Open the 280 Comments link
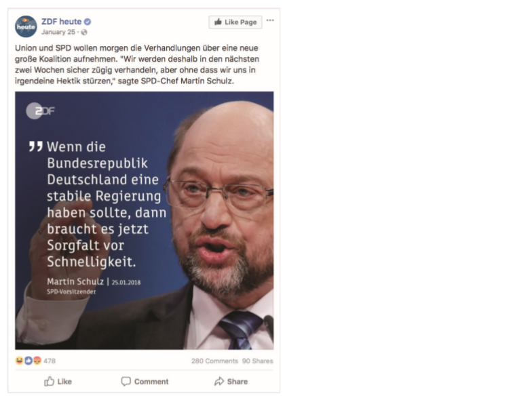 coord(214,361)
